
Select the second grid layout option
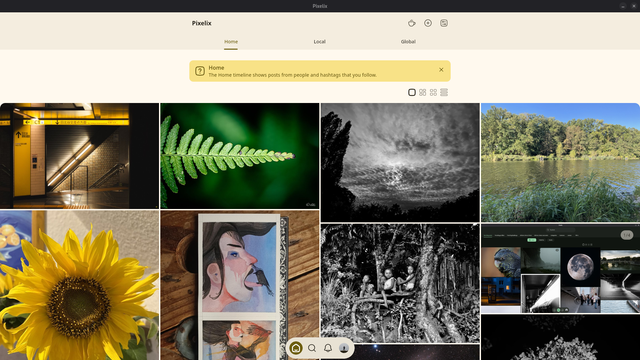tap(422, 93)
